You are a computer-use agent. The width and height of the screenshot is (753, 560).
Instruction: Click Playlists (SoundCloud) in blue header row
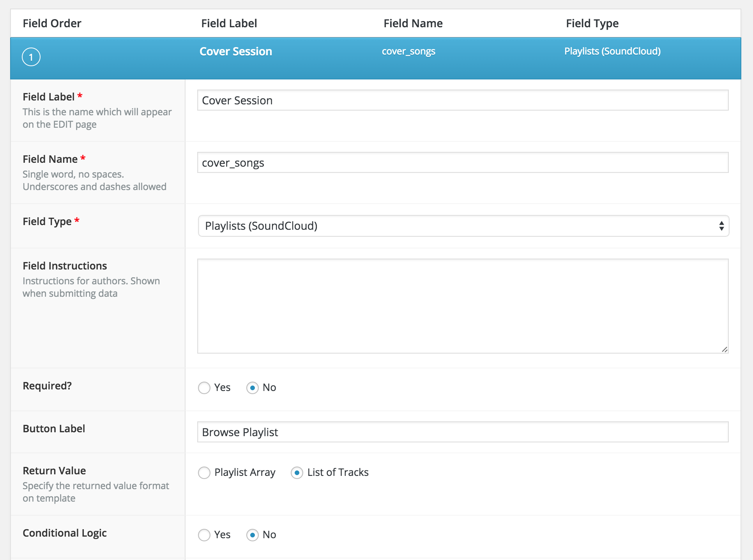click(612, 51)
